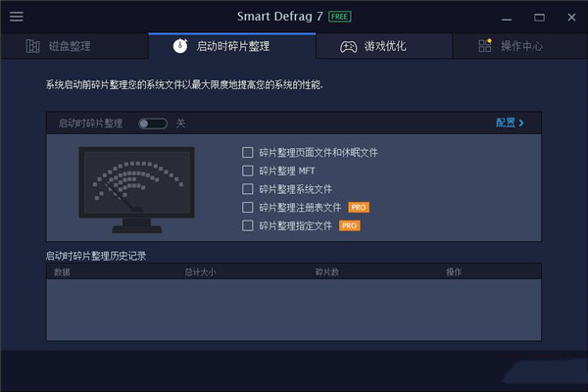588x392 pixels.
Task: Switch to the 游戏优化 tab
Action: click(x=384, y=46)
